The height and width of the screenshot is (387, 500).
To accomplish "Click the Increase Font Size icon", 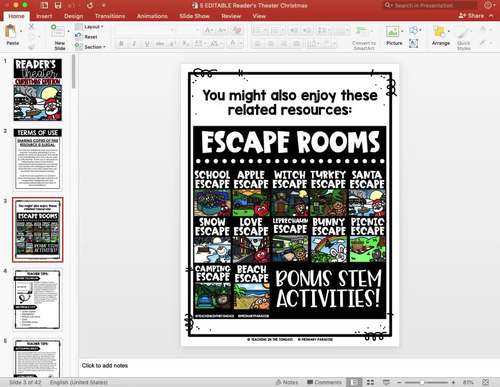I will click(x=209, y=30).
